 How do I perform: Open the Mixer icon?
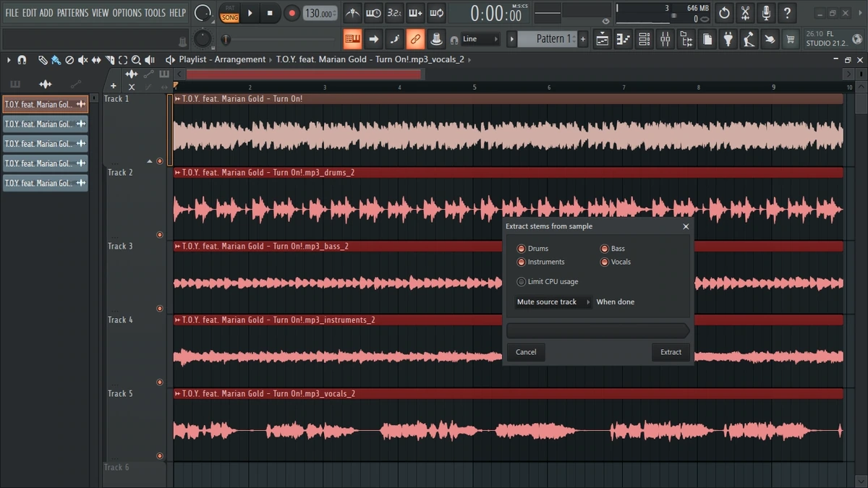pyautogui.click(x=665, y=40)
